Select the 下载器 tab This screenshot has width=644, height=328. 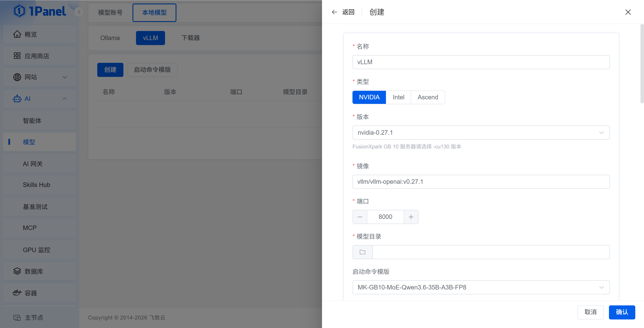(191, 38)
